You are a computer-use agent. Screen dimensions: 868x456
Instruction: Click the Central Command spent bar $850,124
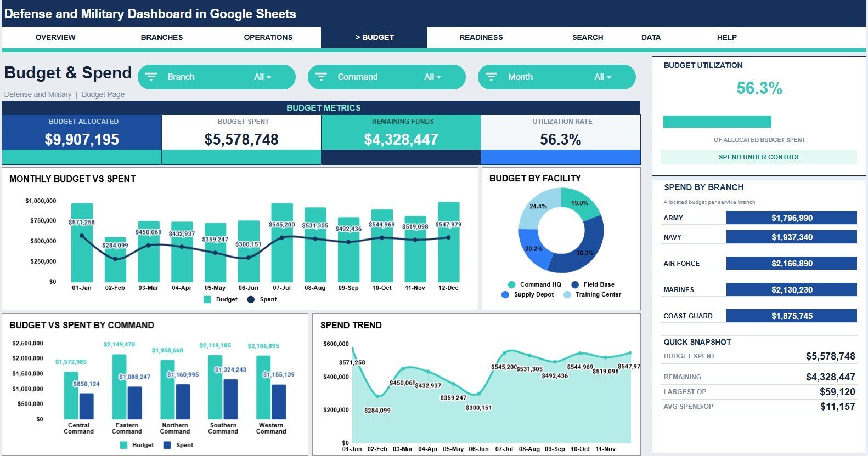coord(87,406)
